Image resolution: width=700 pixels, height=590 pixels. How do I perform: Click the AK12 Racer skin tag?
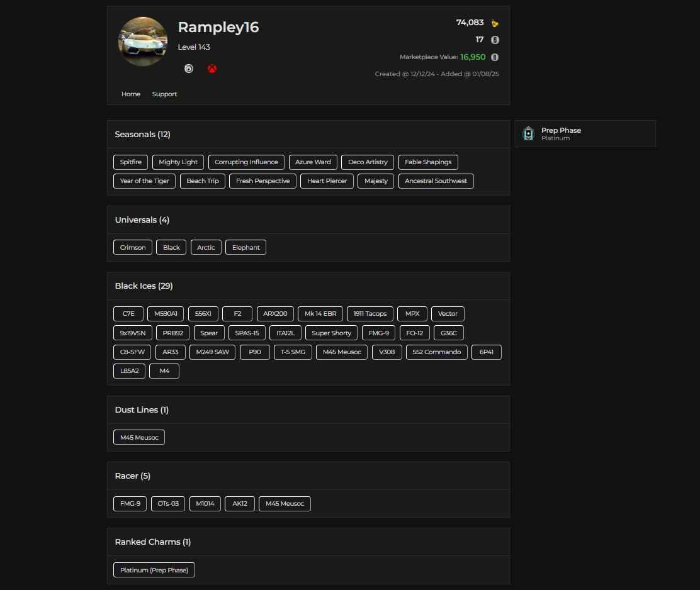point(239,503)
